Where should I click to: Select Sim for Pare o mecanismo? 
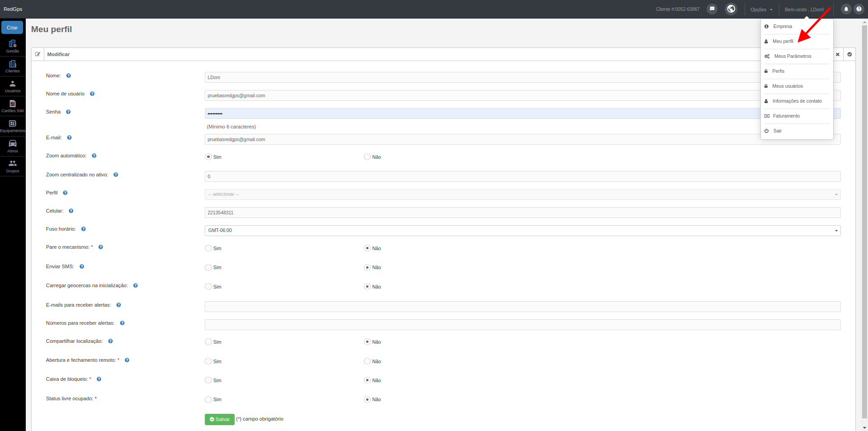[208, 248]
